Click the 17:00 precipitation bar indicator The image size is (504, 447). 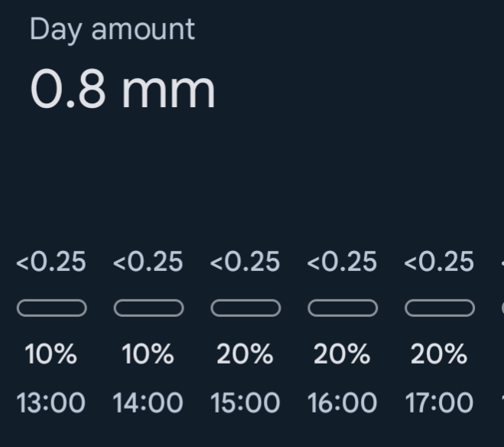pyautogui.click(x=440, y=308)
